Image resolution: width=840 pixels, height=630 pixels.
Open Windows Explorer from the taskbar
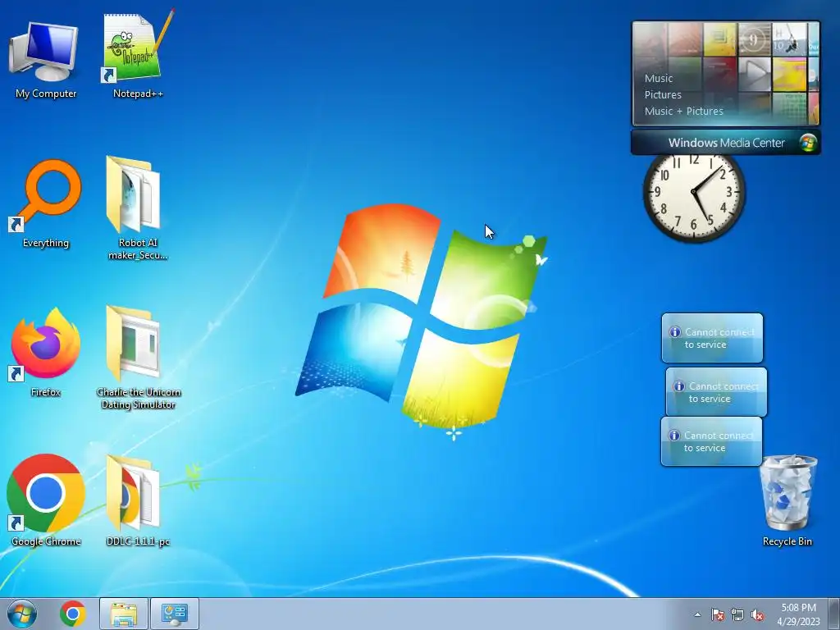click(x=124, y=614)
